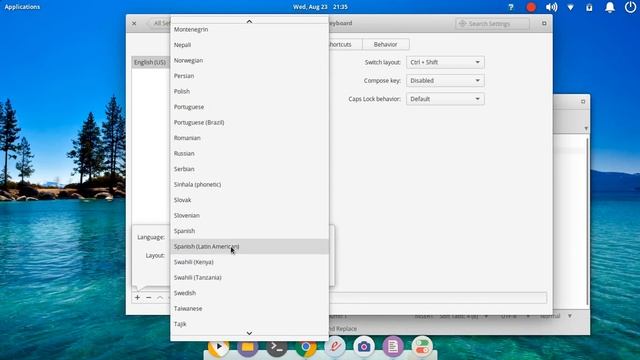Image resolution: width=640 pixels, height=360 pixels.
Task: Open the dropdown arrow in background window toolbar
Action: coord(586,128)
